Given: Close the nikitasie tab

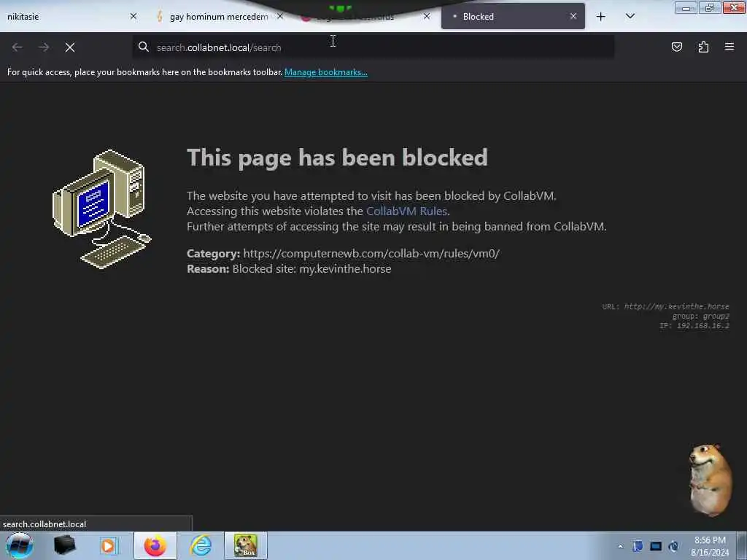Looking at the screenshot, I should coord(133,16).
